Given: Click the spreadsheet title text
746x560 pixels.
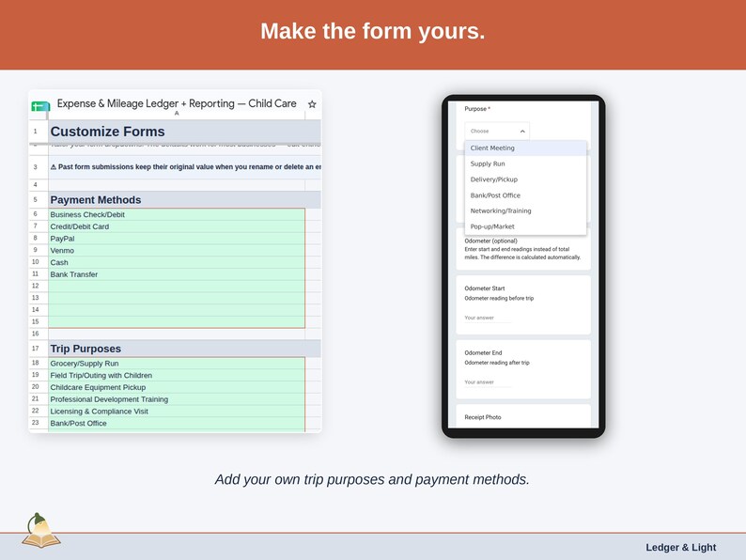Looking at the screenshot, I should point(177,103).
